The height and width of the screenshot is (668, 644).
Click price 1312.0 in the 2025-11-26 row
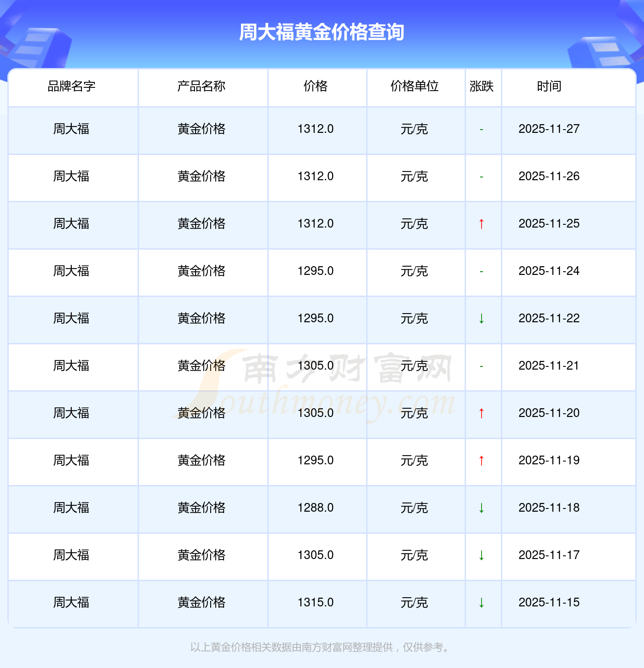click(316, 177)
